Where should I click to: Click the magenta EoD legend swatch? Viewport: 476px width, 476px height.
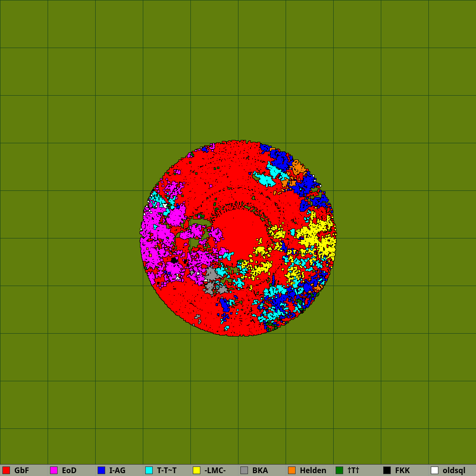[54, 470]
